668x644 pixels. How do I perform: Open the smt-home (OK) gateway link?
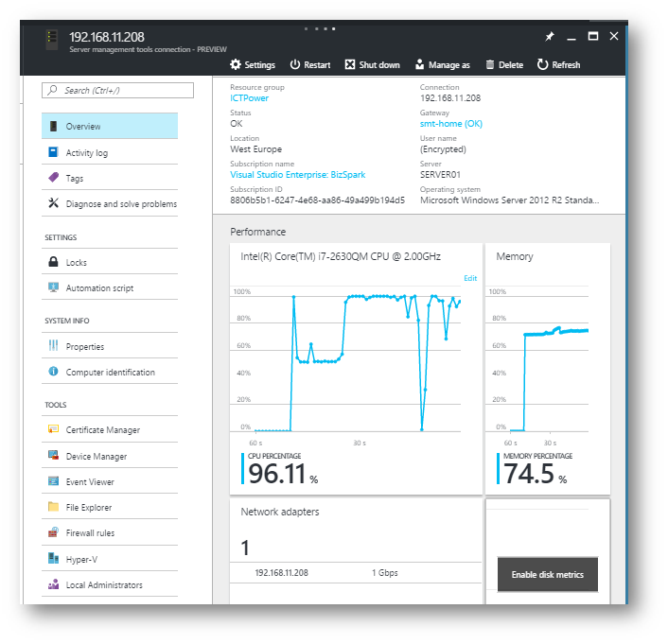coord(451,124)
